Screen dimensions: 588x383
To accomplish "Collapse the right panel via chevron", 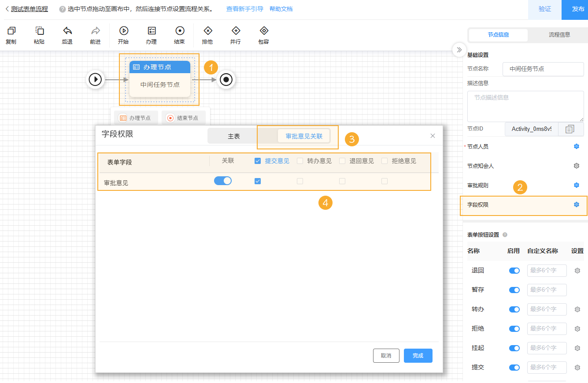I will pyautogui.click(x=459, y=50).
